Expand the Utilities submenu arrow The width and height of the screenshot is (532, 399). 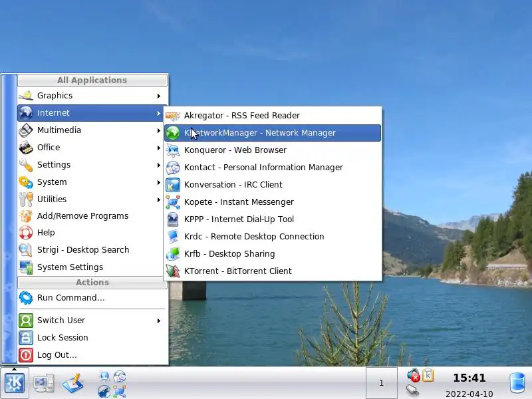tap(158, 200)
